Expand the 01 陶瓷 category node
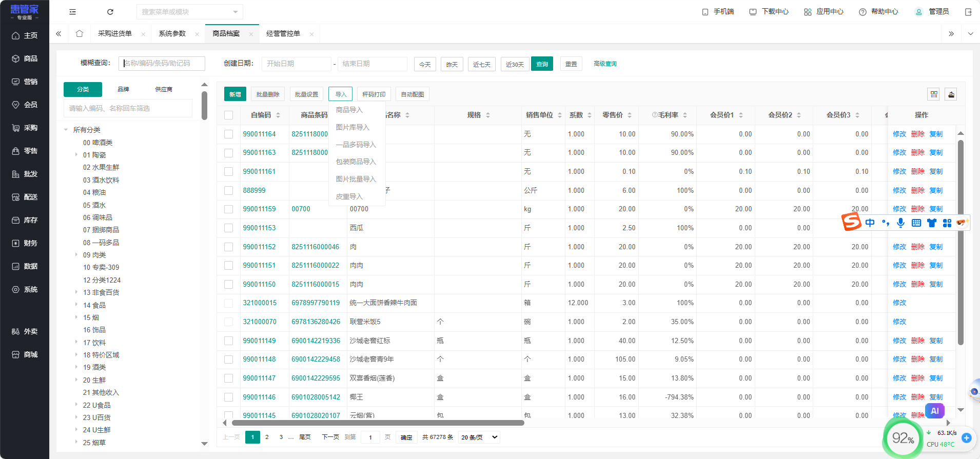Viewport: 980px width, 459px height. [76, 154]
